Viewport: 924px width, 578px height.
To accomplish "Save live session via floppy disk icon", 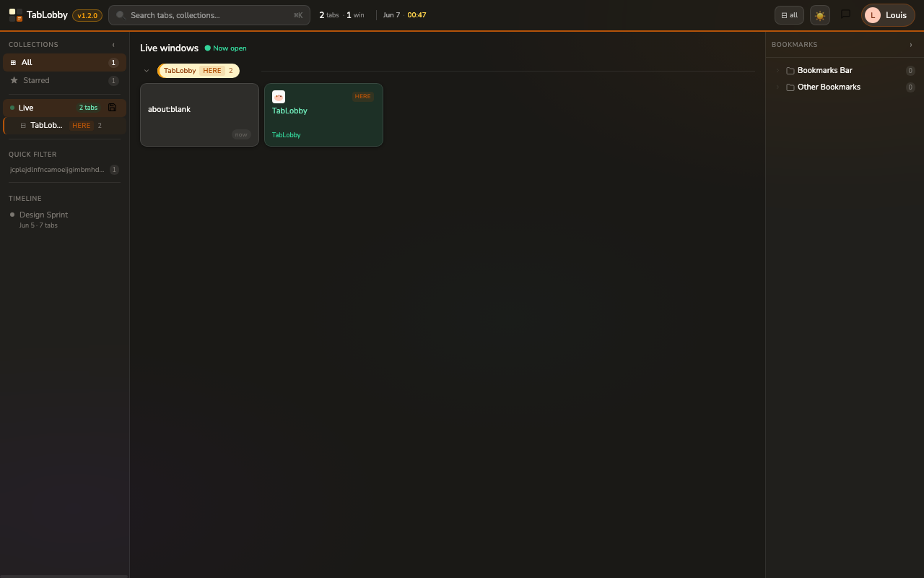I will pyautogui.click(x=112, y=108).
